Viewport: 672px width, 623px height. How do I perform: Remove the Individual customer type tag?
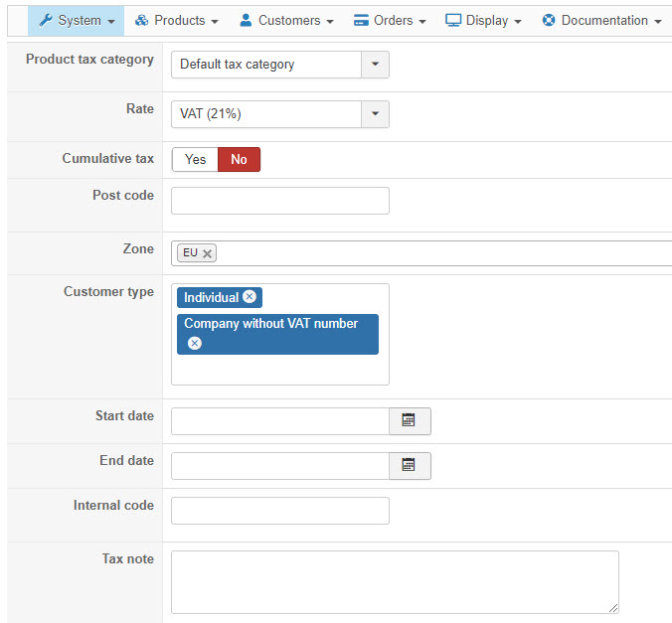(x=250, y=297)
